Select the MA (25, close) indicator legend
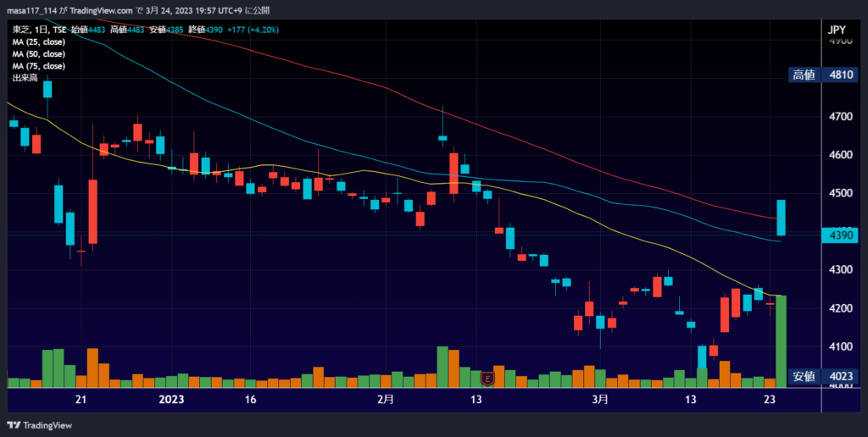The height and width of the screenshot is (437, 868). point(39,42)
